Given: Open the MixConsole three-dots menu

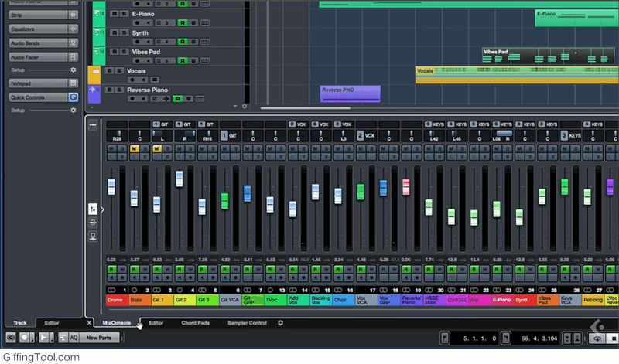Looking at the screenshot, I should (x=93, y=125).
